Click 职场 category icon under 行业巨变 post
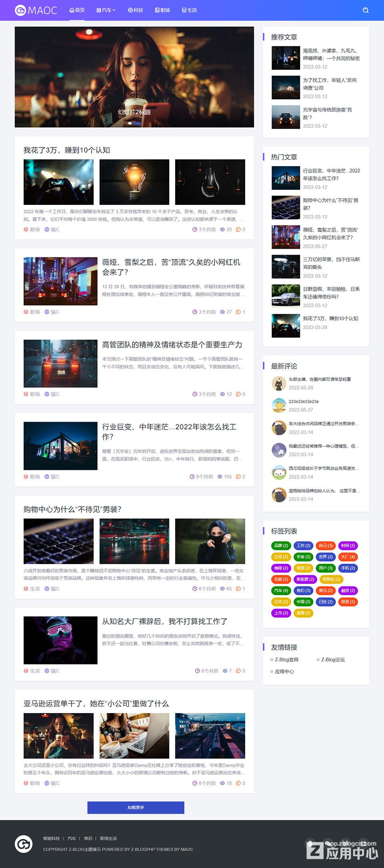This screenshot has width=384, height=868. coord(26,477)
